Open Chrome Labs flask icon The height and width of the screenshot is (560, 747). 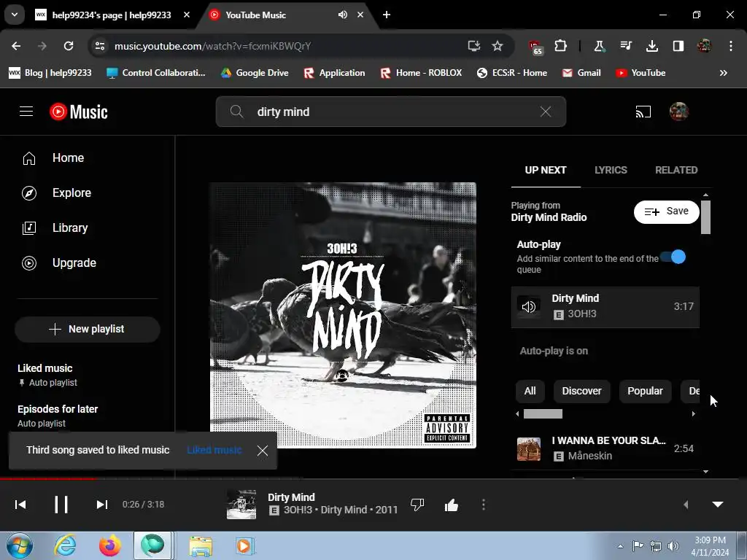(x=599, y=46)
